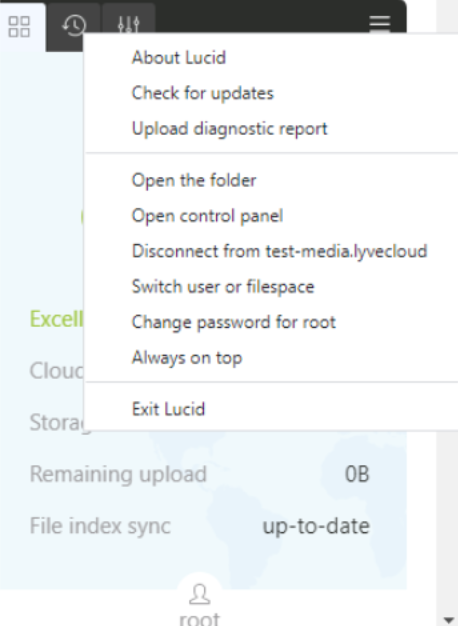Click the hamburger menu icon
This screenshot has width=458, height=626.
(379, 23)
